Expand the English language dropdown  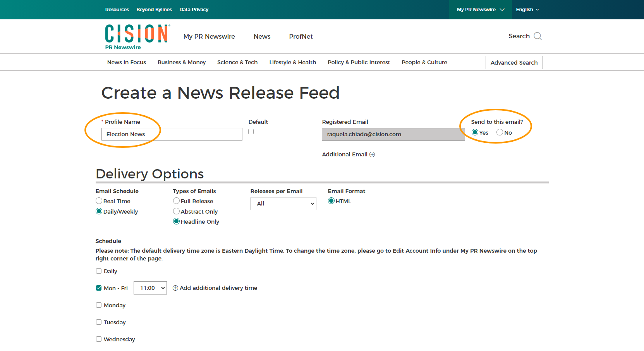tap(527, 9)
